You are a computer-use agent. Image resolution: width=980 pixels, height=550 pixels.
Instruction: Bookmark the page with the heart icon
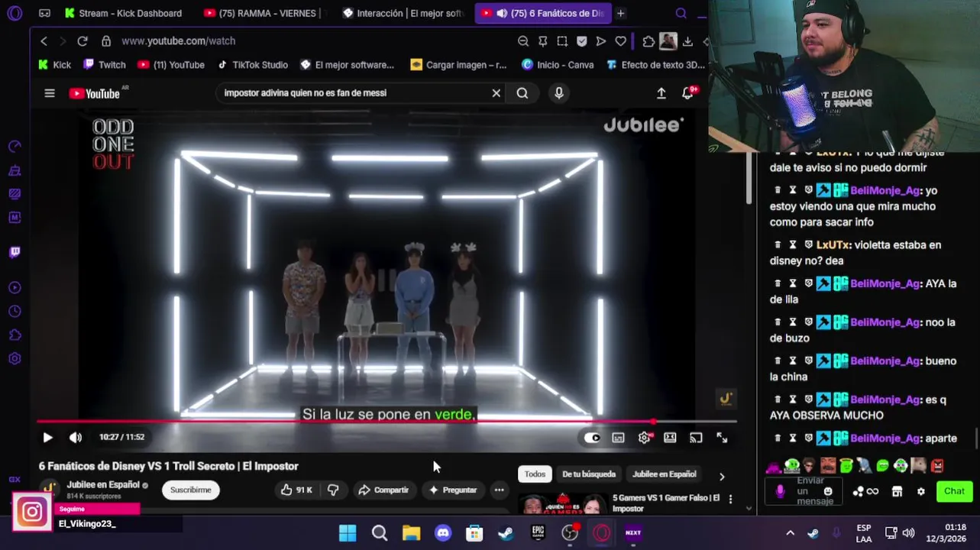[x=621, y=41]
